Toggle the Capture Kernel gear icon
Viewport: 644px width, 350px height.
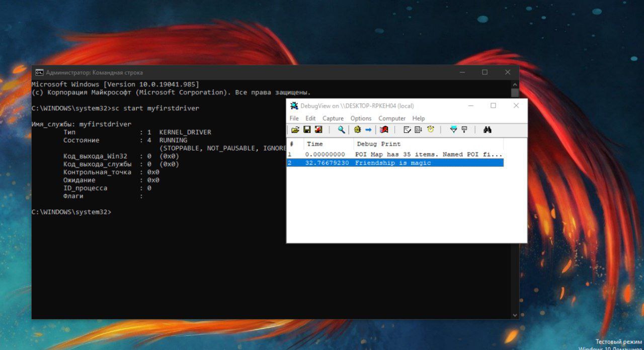(x=357, y=130)
